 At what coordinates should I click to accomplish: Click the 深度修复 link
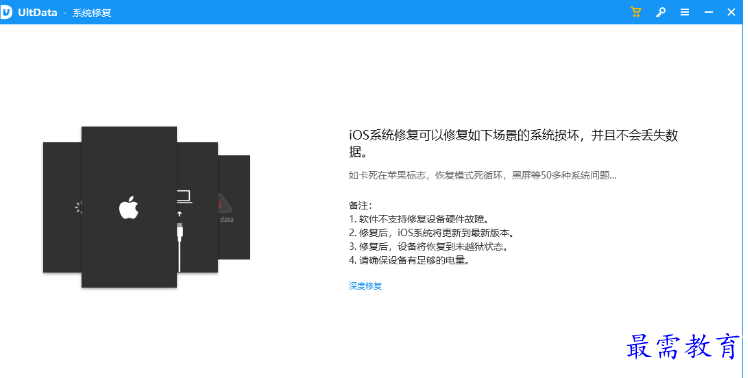click(365, 286)
